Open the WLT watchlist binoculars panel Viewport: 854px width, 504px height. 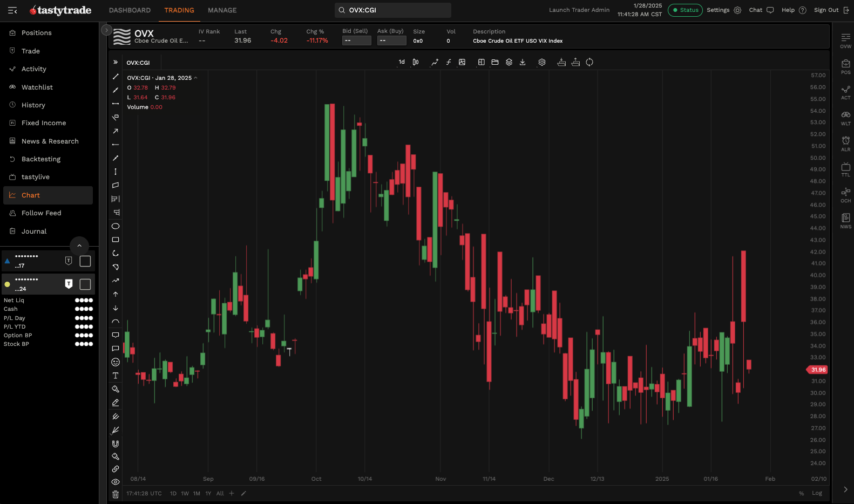(846, 118)
